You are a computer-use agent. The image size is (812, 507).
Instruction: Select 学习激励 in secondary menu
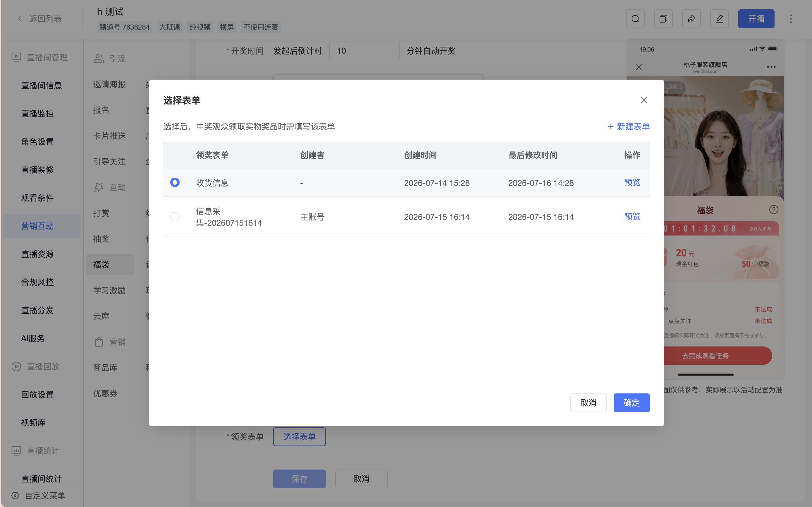[109, 290]
